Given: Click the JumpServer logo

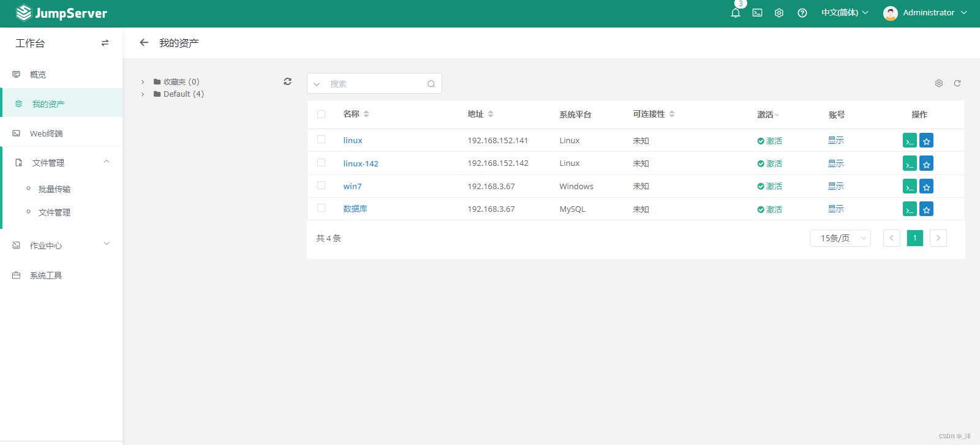Looking at the screenshot, I should click(x=61, y=13).
